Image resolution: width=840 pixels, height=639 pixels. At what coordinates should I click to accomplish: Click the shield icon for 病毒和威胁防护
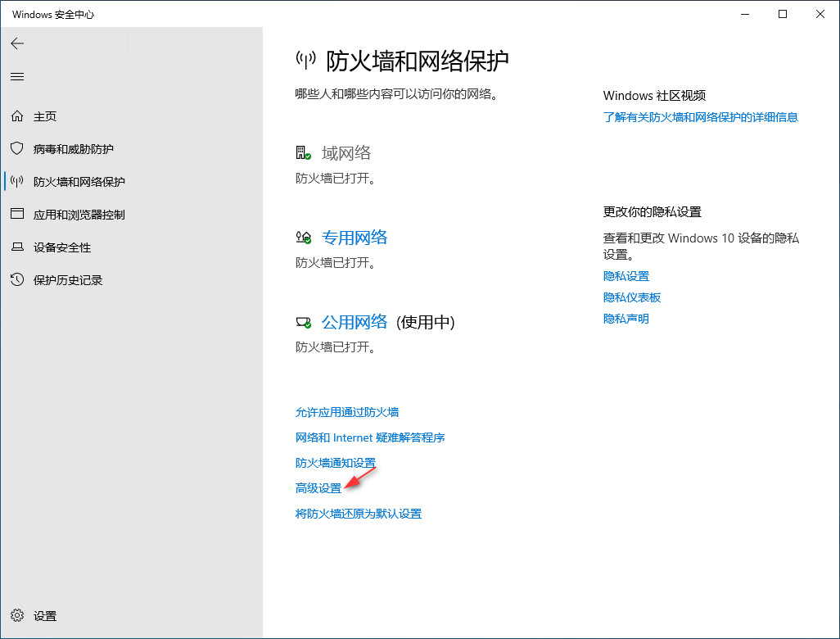point(17,148)
